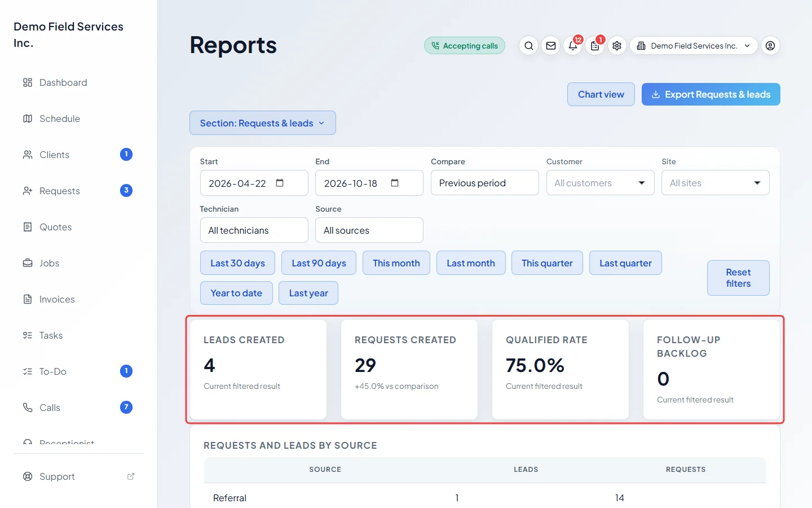Open the clipboard icon with 1 badge
The height and width of the screenshot is (508, 812).
coord(595,46)
